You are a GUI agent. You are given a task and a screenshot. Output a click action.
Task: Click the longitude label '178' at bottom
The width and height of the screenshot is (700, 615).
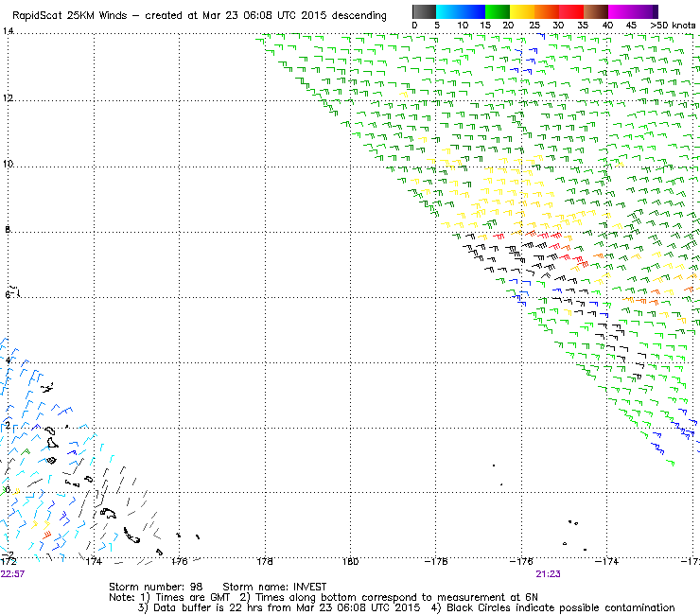265,561
